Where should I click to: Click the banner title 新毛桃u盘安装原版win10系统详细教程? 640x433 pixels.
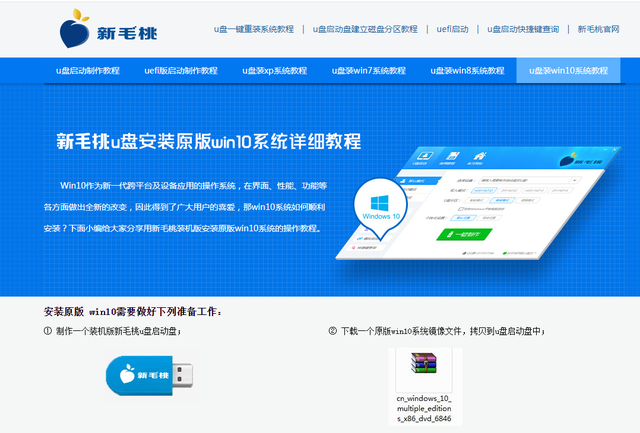(x=209, y=142)
